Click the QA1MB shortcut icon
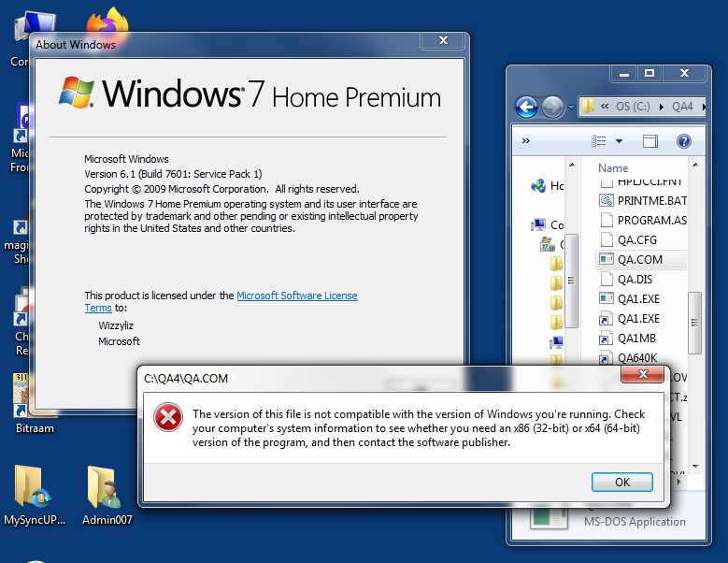This screenshot has height=563, width=728. [x=605, y=339]
